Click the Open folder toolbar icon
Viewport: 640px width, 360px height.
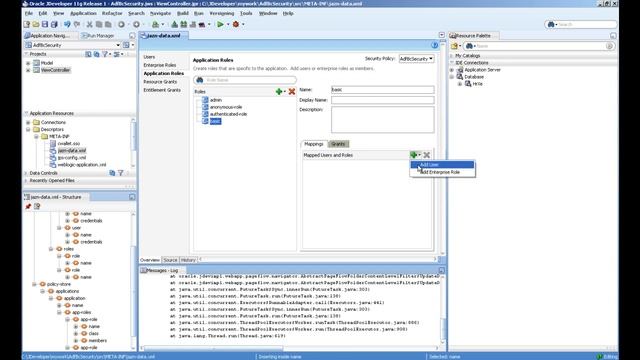coord(36,24)
